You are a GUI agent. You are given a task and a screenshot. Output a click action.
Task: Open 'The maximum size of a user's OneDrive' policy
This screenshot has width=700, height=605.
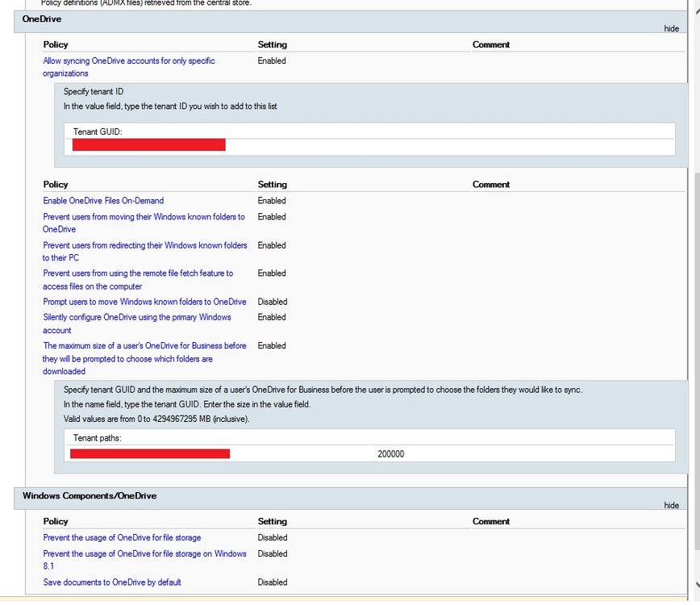pos(144,358)
